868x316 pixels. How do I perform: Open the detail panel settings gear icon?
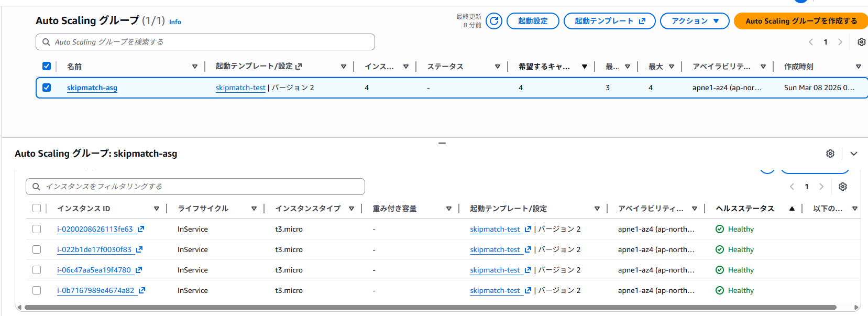[x=830, y=154]
